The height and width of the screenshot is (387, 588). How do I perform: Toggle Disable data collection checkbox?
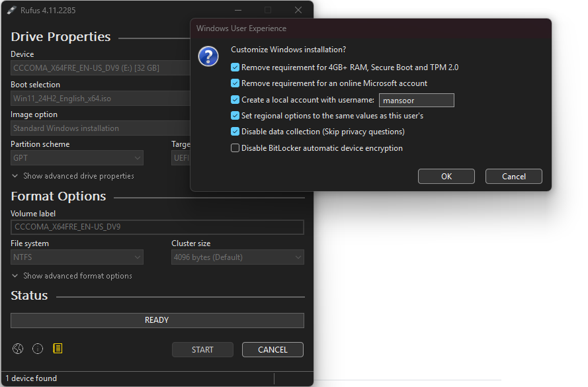(235, 132)
